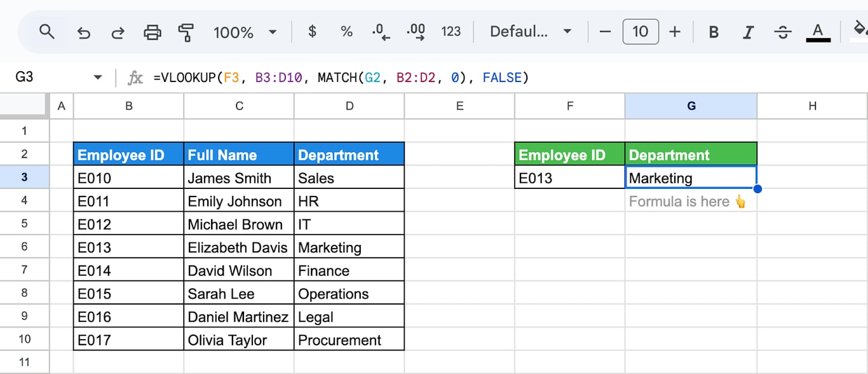Select row 1 header
The width and height of the screenshot is (868, 374).
24,131
